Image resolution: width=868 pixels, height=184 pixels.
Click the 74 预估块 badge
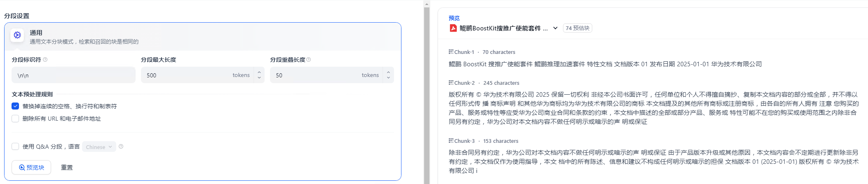(577, 28)
